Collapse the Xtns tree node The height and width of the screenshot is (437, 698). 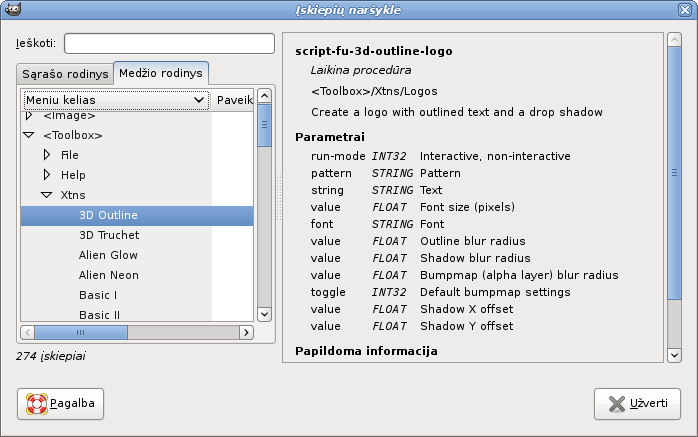coord(46,195)
